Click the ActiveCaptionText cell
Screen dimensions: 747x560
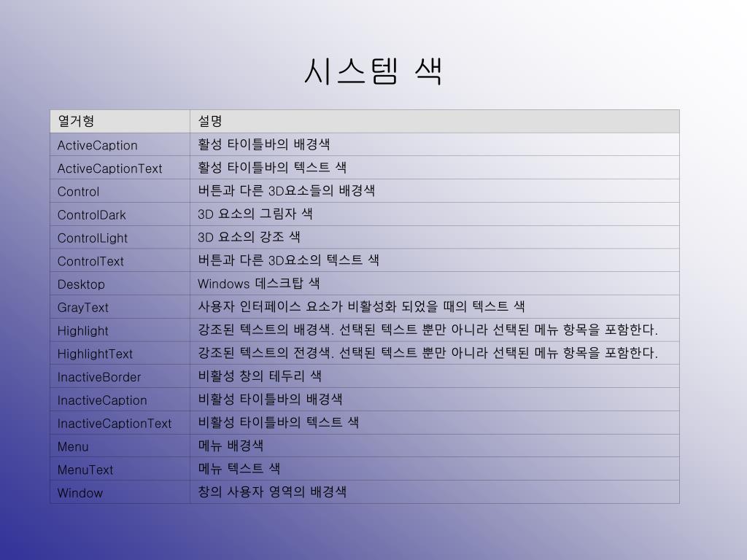[120, 168]
